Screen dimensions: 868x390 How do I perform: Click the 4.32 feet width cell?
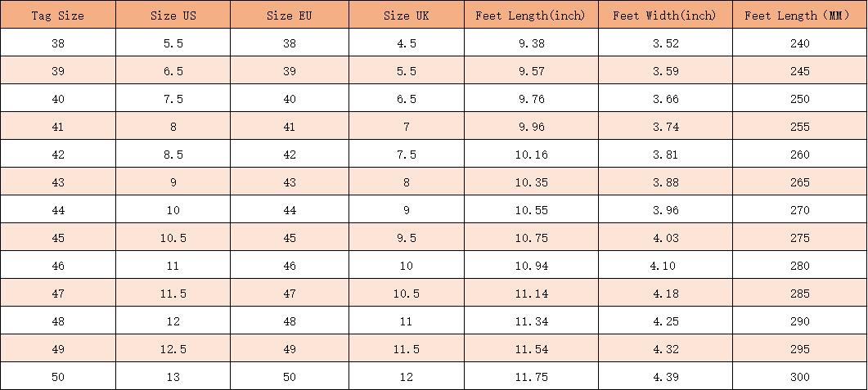(665, 349)
